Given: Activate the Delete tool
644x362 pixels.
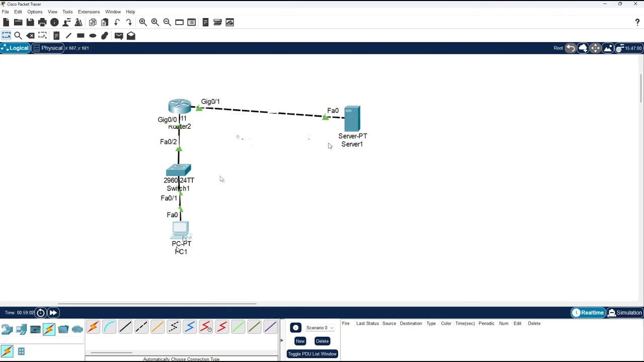Looking at the screenshot, I should [x=30, y=36].
